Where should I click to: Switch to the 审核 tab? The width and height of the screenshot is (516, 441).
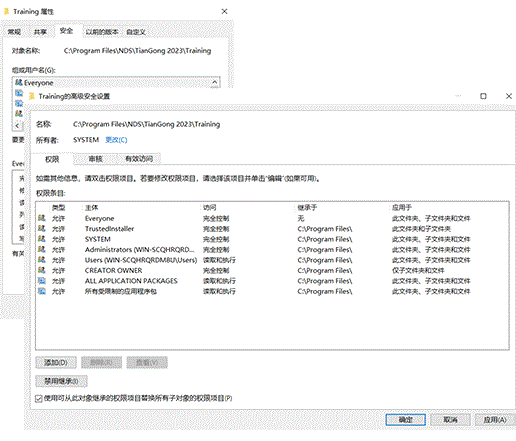(95, 159)
